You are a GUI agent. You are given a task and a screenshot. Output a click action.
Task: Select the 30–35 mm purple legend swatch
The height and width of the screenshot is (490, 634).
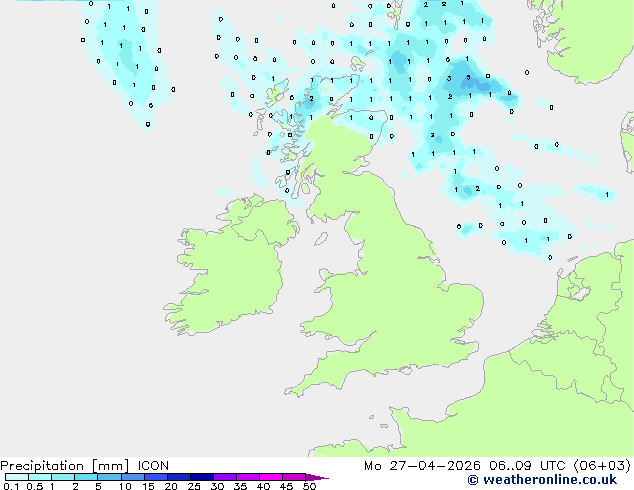point(224,477)
